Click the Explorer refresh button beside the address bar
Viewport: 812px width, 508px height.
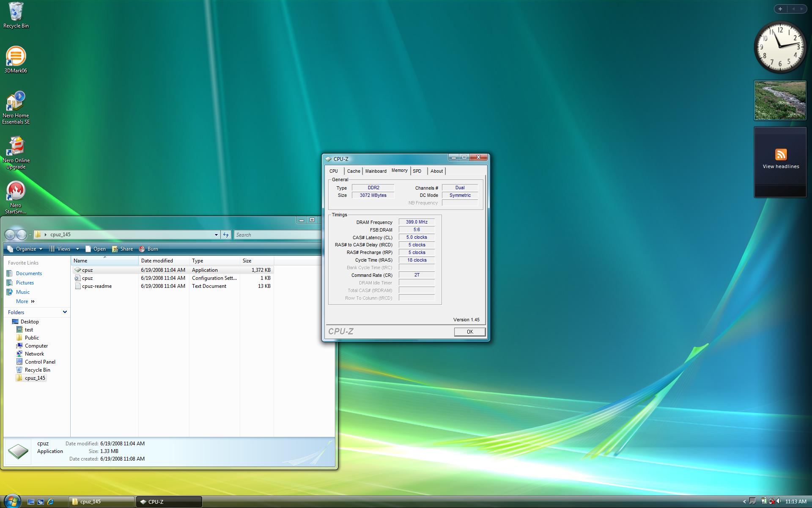pyautogui.click(x=226, y=235)
